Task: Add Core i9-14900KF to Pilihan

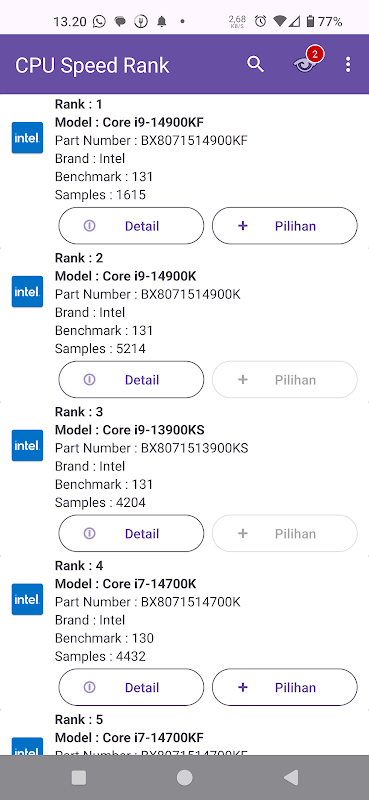Action: [x=285, y=226]
